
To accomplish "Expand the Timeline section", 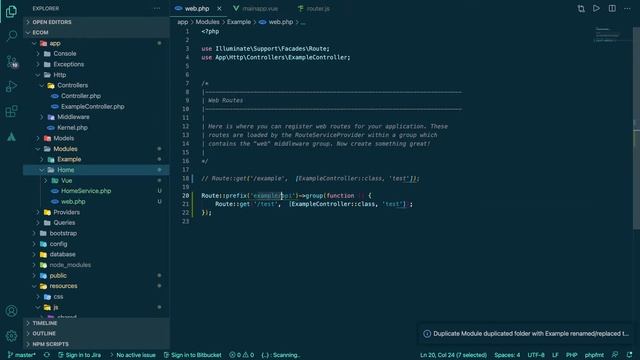I will [96, 323].
